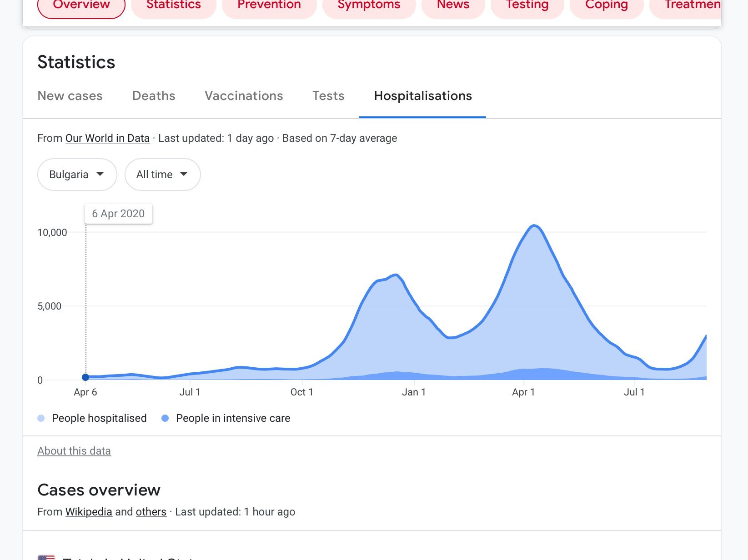Open the Testing pill

point(527,6)
